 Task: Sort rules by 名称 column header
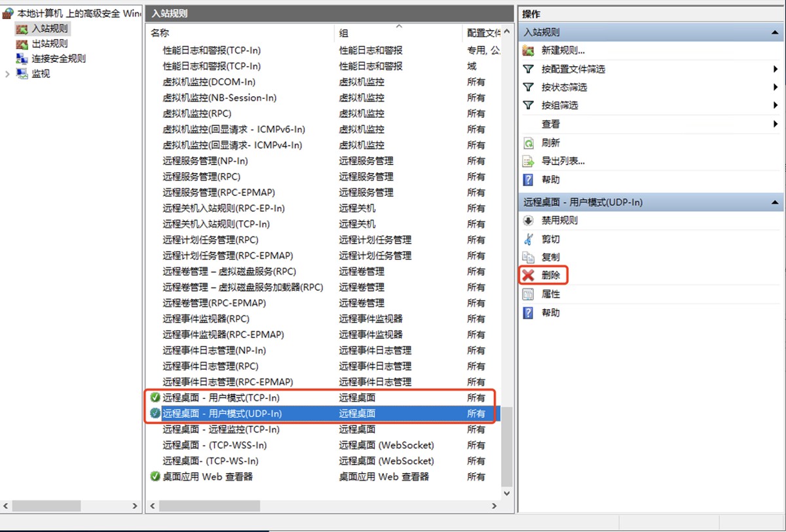[x=160, y=33]
